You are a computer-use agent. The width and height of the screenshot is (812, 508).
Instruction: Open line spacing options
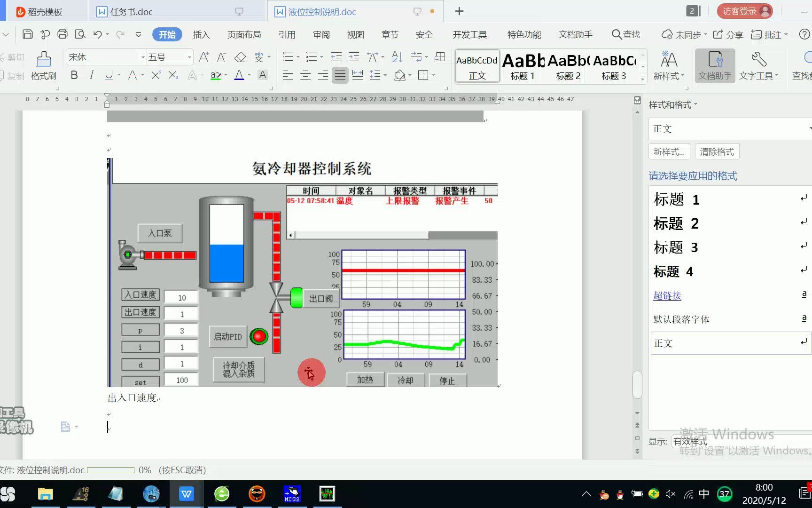tap(375, 75)
